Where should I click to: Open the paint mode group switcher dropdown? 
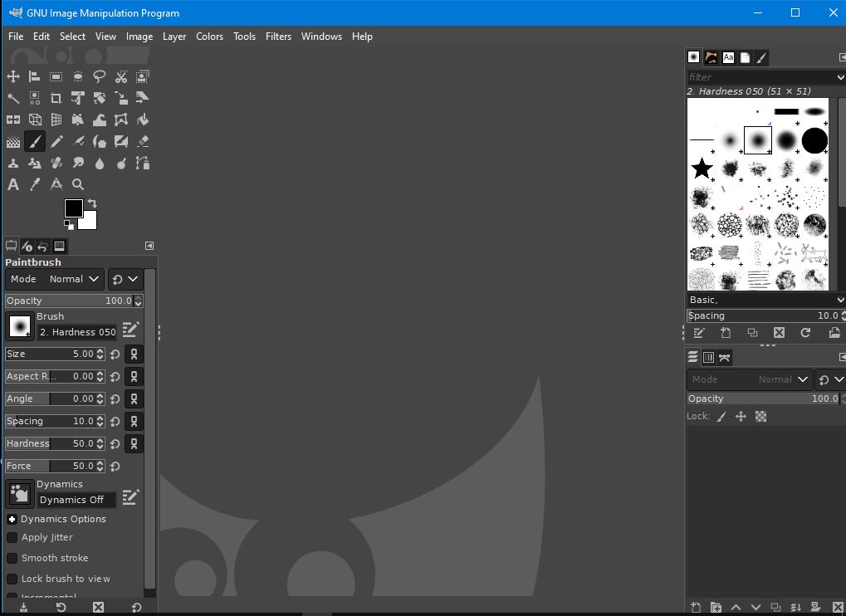point(125,279)
